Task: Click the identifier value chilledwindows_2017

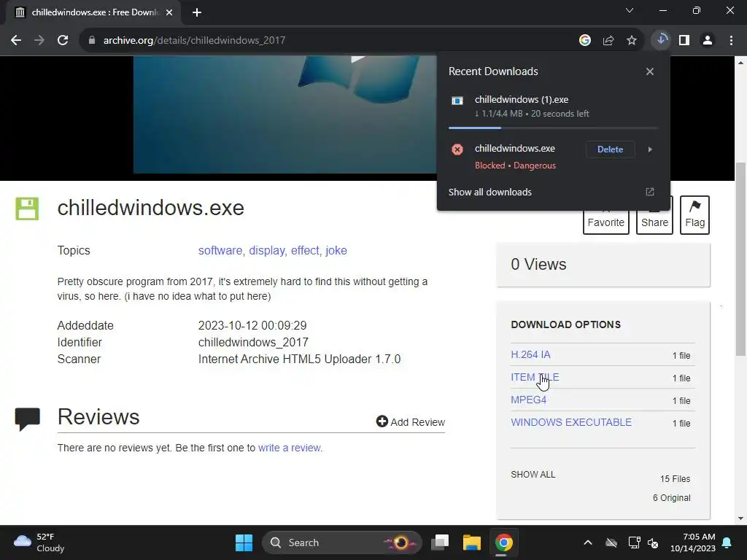Action: click(x=253, y=343)
